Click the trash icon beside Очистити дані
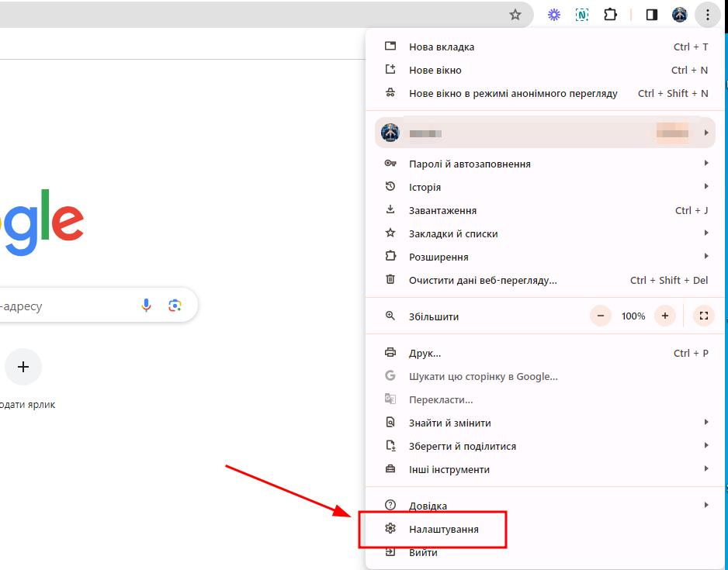This screenshot has height=570, width=728. click(x=390, y=278)
